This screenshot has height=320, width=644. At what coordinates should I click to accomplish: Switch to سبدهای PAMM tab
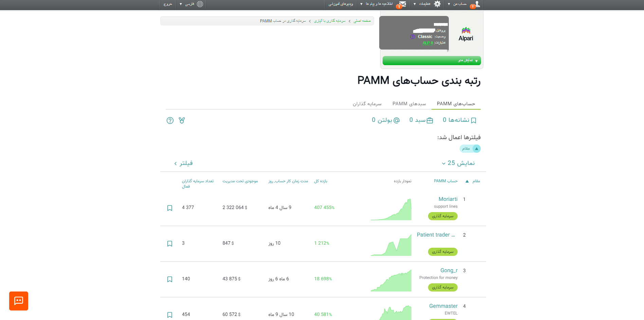409,103
